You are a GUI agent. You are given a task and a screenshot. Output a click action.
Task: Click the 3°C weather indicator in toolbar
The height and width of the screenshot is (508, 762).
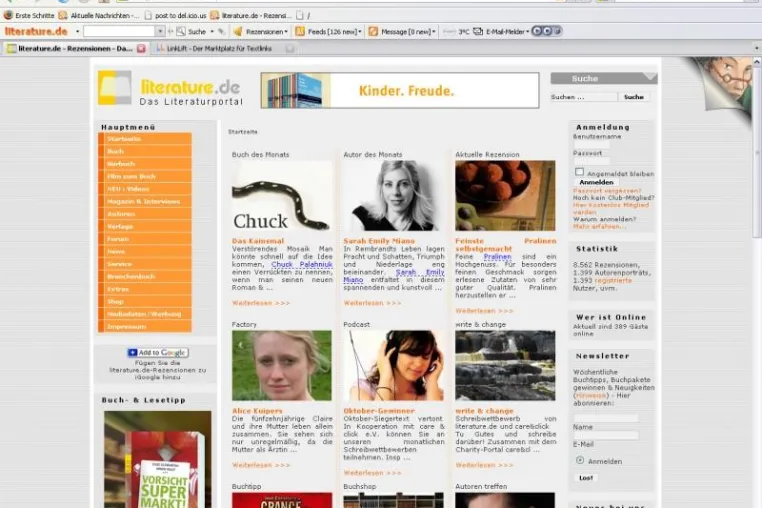[x=464, y=32]
